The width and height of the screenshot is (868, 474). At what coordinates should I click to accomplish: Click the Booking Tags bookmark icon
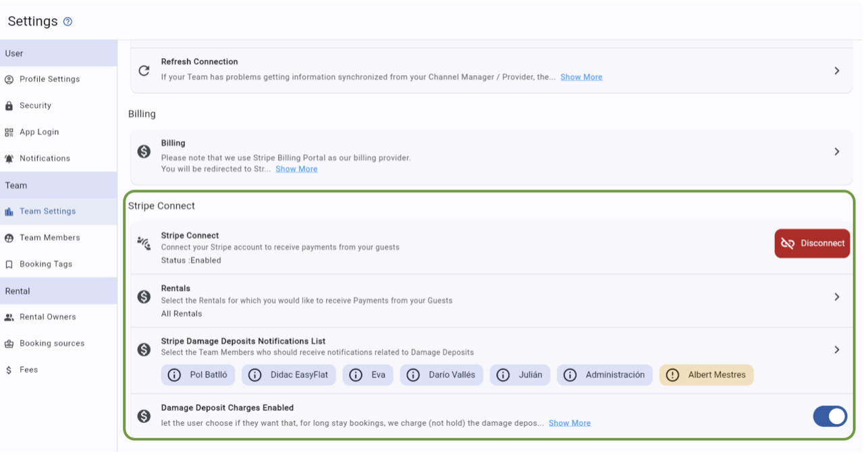pyautogui.click(x=9, y=265)
